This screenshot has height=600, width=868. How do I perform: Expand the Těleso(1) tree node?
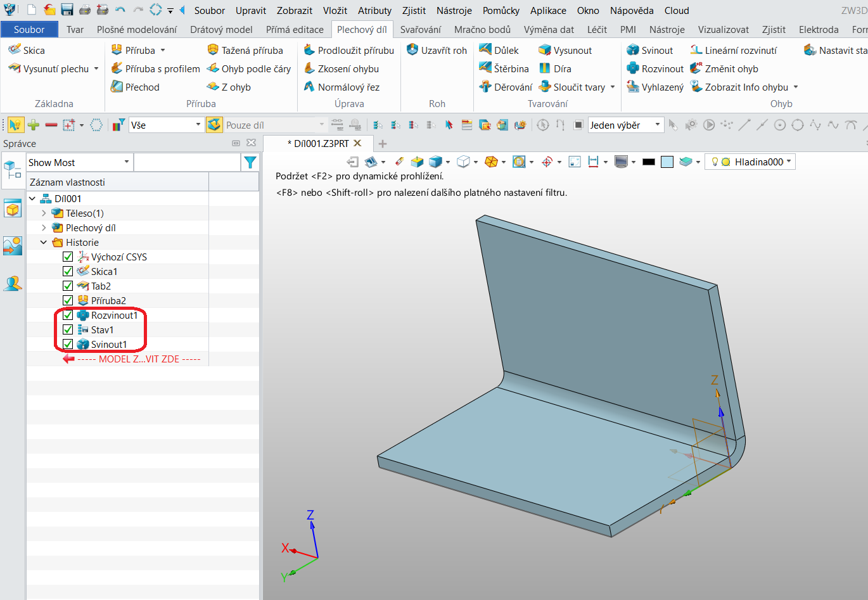pos(44,213)
